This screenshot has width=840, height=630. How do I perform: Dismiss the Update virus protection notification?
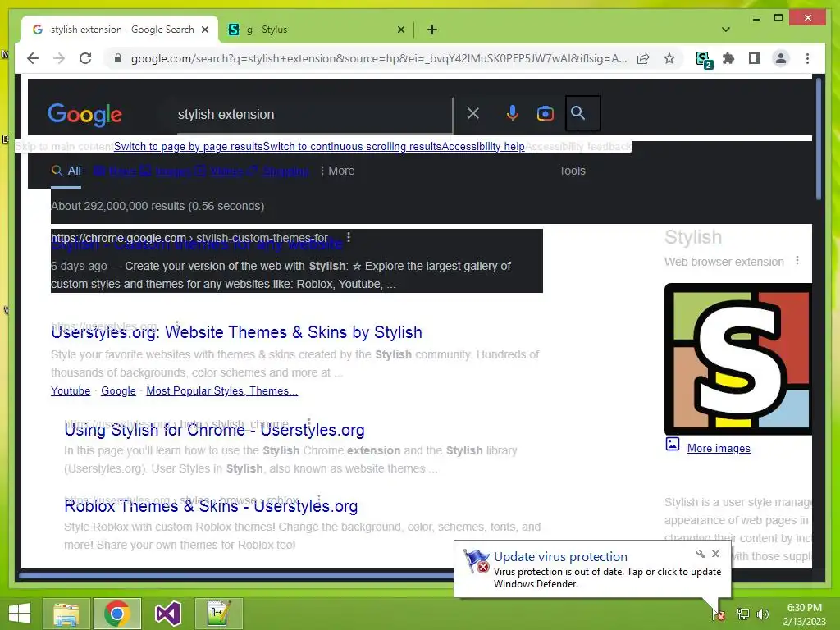[715, 554]
